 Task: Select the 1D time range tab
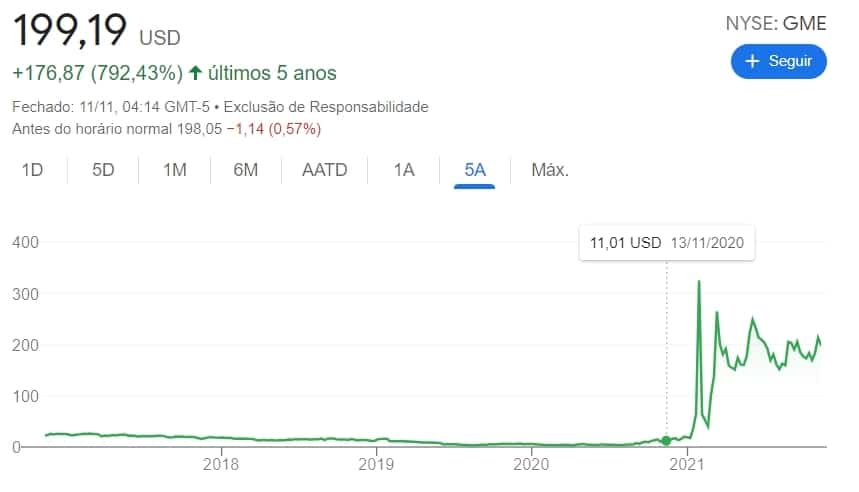pyautogui.click(x=33, y=170)
